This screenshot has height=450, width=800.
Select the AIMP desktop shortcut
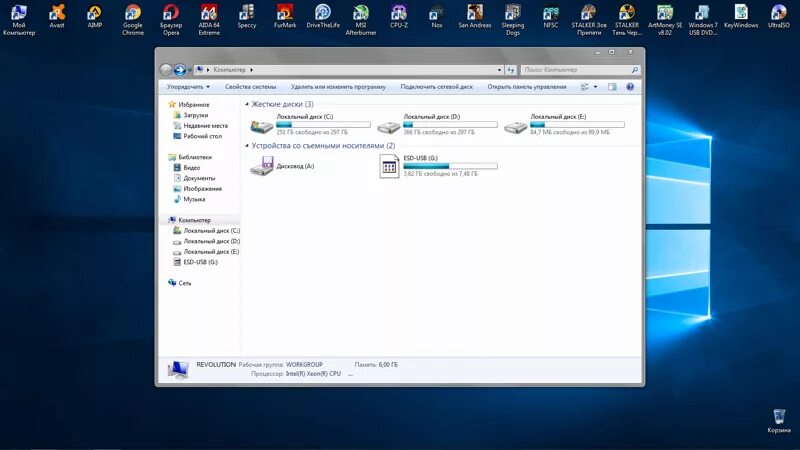pos(94,16)
